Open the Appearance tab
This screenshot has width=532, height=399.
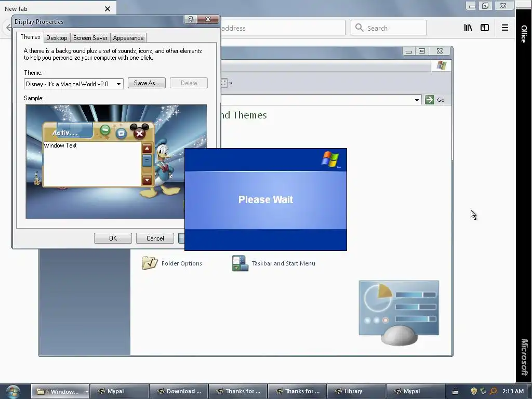click(128, 37)
